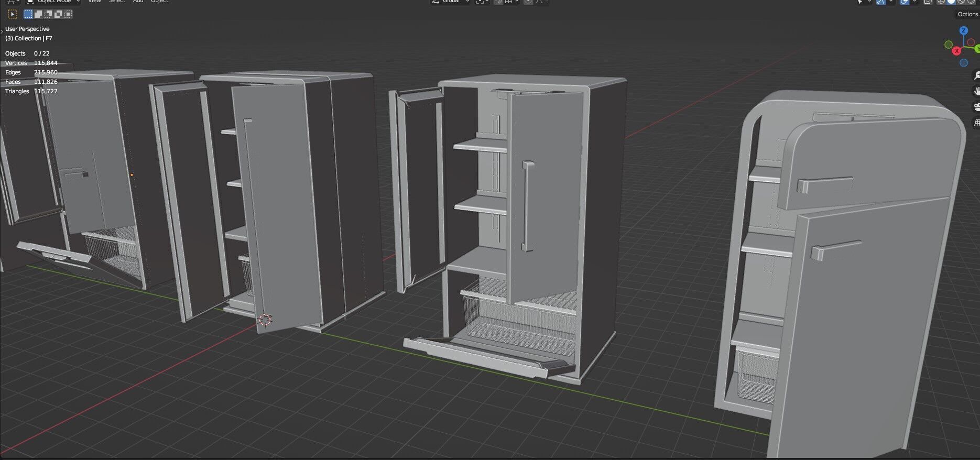Toggle perspective/orthographic grid icon
980x460 pixels.
click(x=976, y=123)
